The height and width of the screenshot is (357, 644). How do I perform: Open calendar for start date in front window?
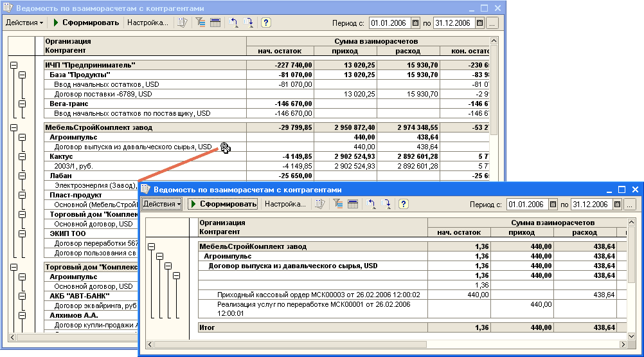[x=553, y=204]
